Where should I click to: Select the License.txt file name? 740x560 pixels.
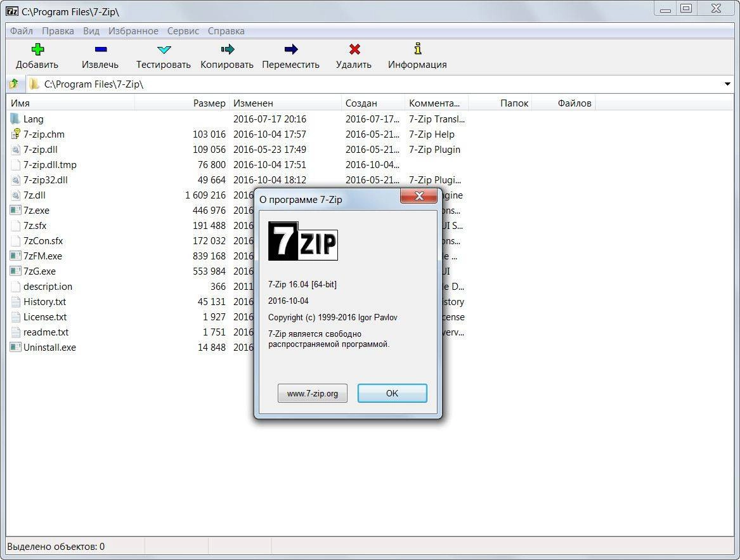coord(45,317)
